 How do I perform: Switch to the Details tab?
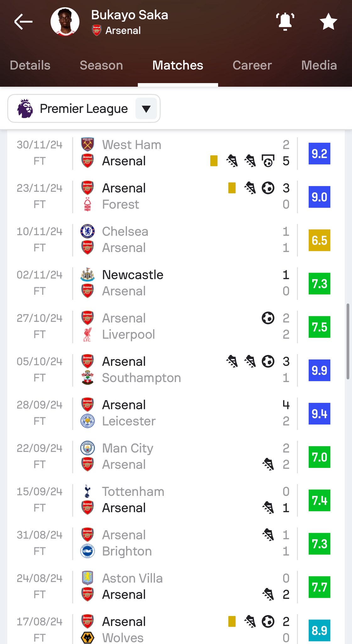point(30,65)
